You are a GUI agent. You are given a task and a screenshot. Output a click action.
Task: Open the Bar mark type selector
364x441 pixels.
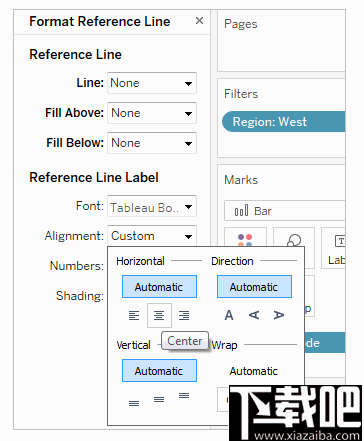tap(285, 211)
